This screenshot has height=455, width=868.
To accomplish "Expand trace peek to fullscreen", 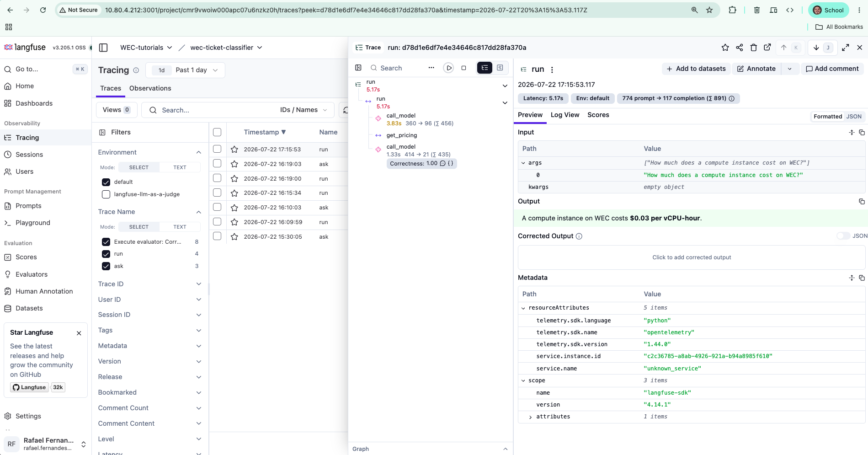I will pyautogui.click(x=846, y=48).
